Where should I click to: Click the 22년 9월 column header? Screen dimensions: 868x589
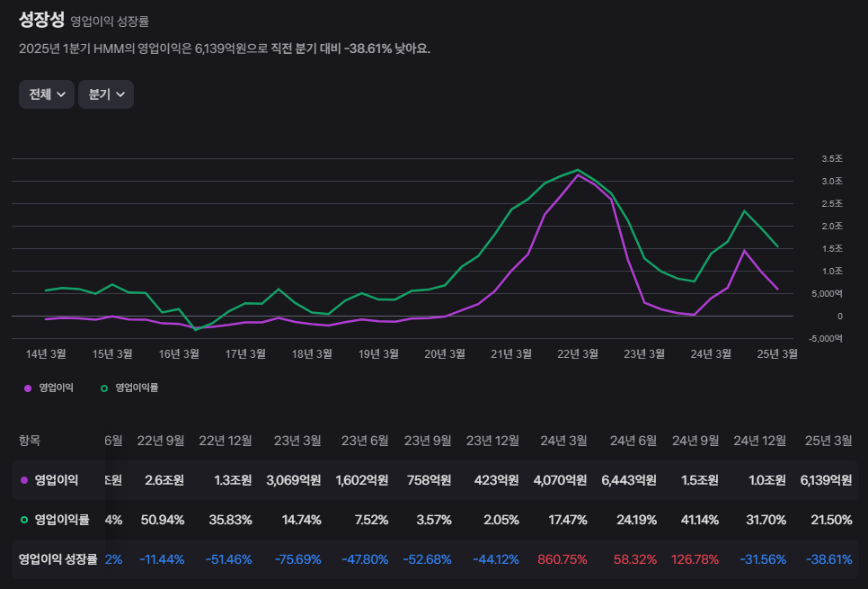tap(161, 441)
